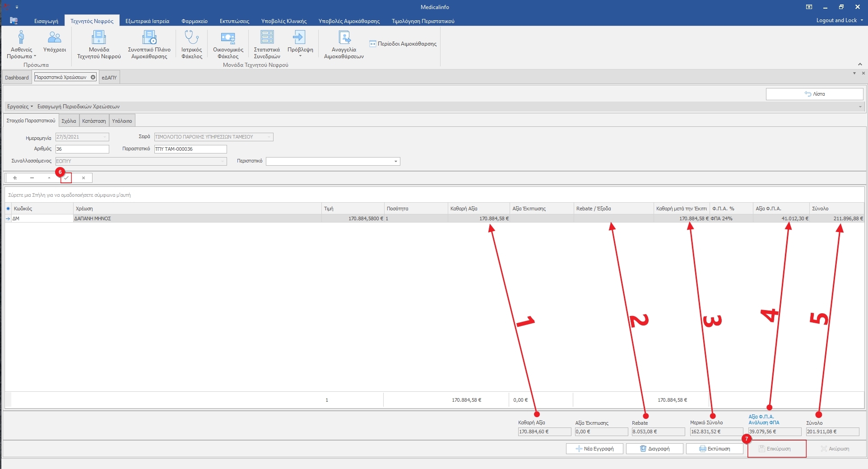Open Συνοπτικό Πλάνο Αιμοκάθαρσης icon

pos(149,38)
